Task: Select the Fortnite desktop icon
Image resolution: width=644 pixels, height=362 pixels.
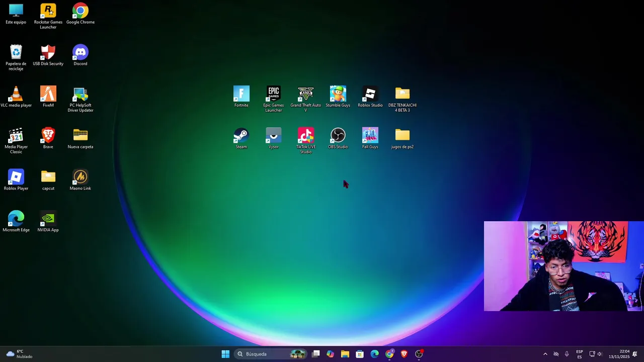Action: [242, 97]
